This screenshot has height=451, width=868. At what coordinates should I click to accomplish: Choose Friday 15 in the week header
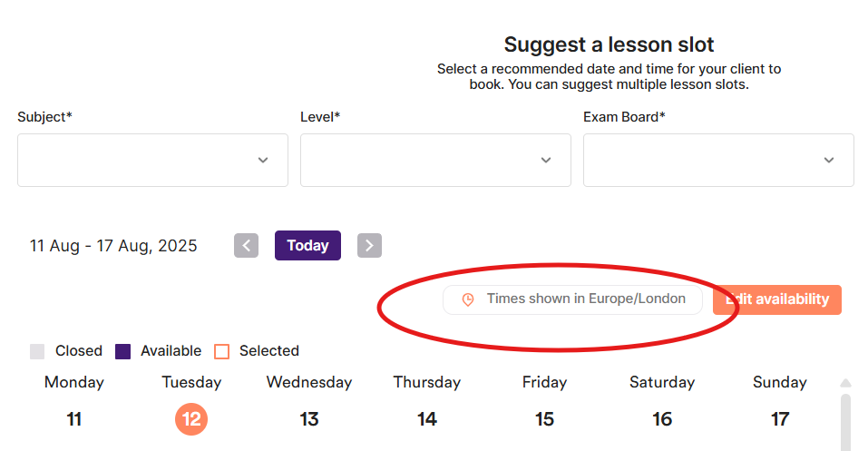point(544,419)
